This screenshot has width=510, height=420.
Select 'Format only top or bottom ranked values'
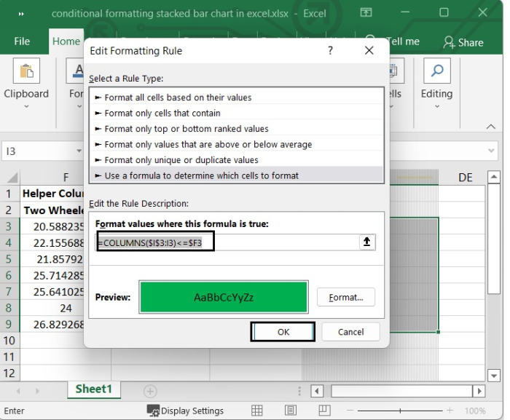pyautogui.click(x=237, y=128)
